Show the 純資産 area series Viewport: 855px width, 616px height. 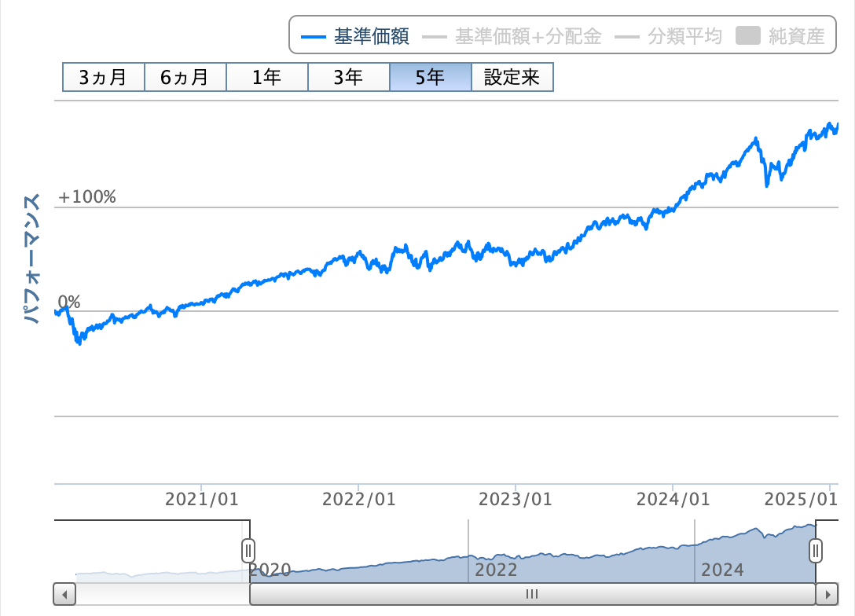(780, 37)
